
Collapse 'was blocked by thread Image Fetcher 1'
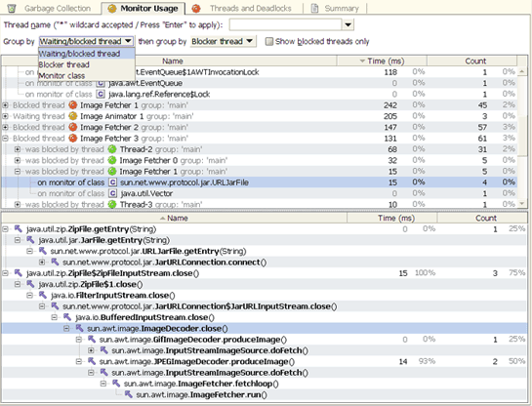click(18, 172)
